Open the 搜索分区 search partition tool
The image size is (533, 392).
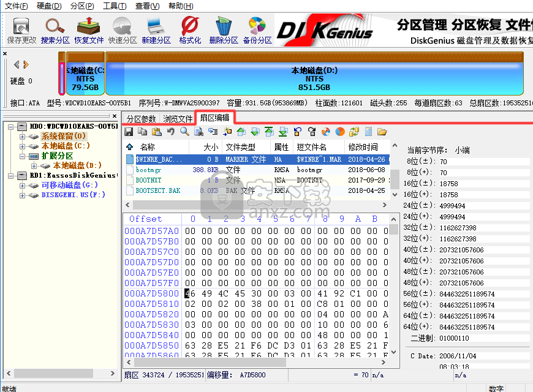coord(55,31)
